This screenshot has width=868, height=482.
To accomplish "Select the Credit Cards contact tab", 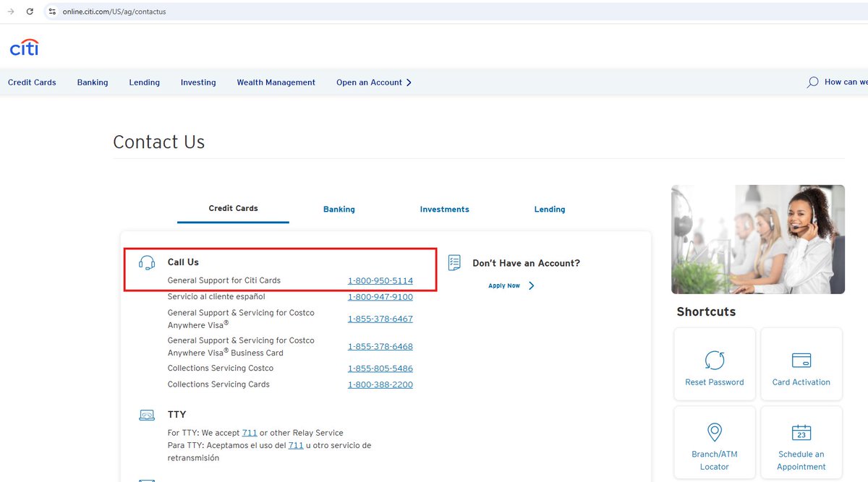I will click(233, 208).
